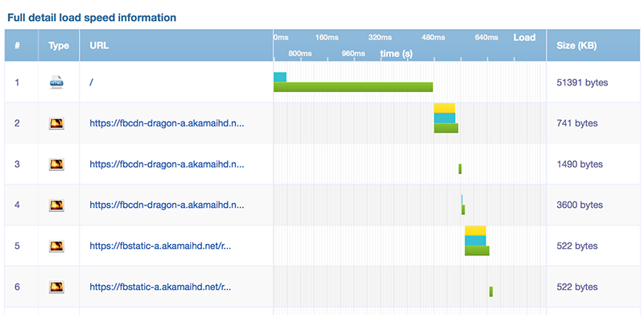Open the root "/" URL link

[91, 83]
